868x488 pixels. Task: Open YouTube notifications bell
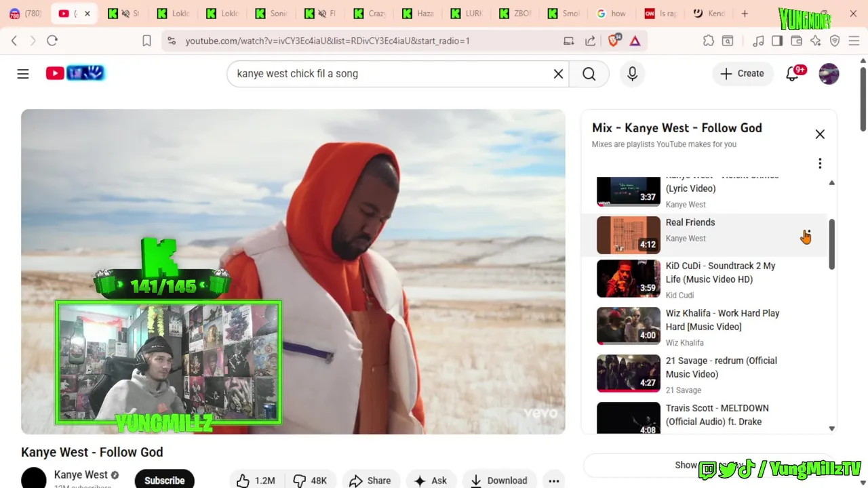pyautogui.click(x=792, y=73)
